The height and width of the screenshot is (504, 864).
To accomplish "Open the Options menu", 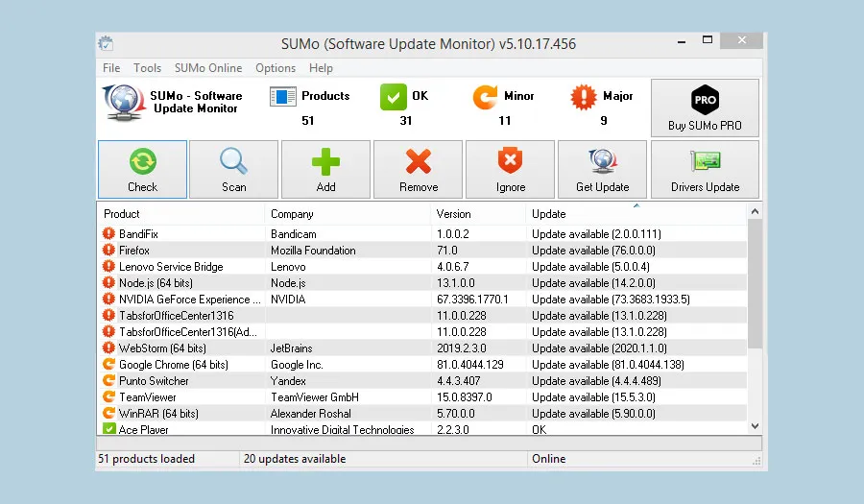I will click(x=276, y=68).
